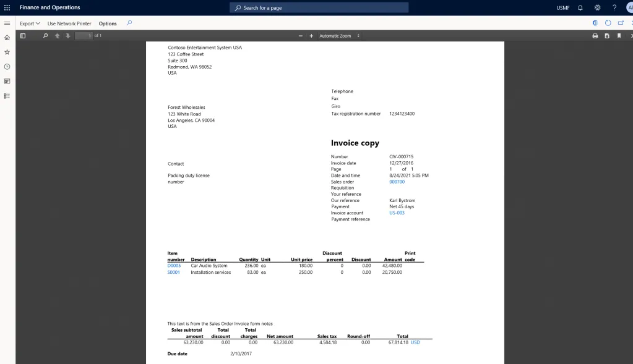Select Use Network Printer

pyautogui.click(x=70, y=23)
